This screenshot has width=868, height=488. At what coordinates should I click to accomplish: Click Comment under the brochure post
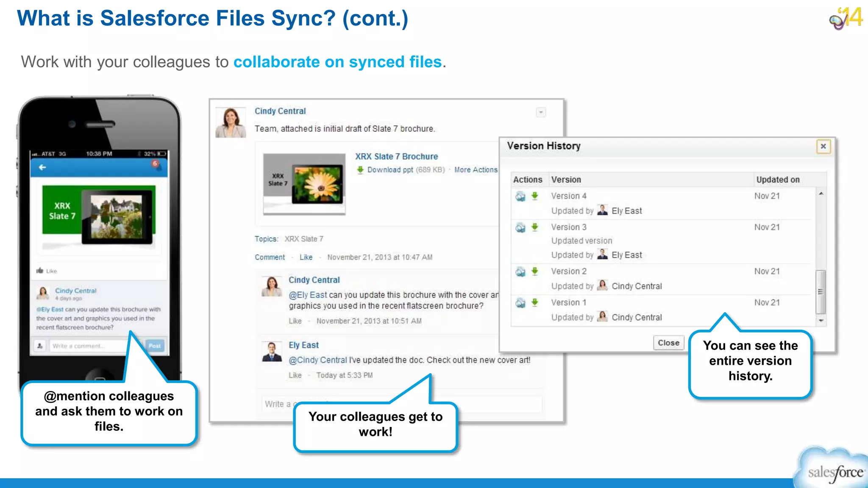tap(270, 257)
